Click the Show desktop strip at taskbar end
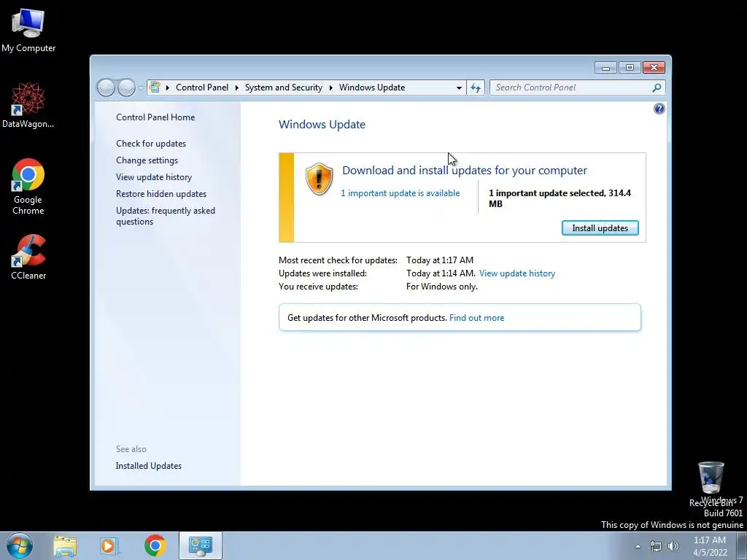This screenshot has height=560, width=747. coord(741,545)
